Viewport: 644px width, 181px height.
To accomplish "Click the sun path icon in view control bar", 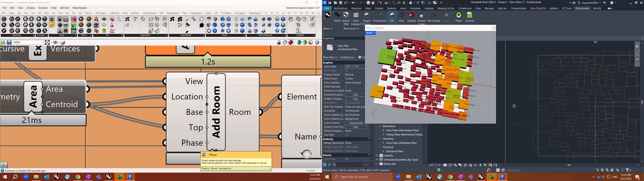I will coord(455,165).
